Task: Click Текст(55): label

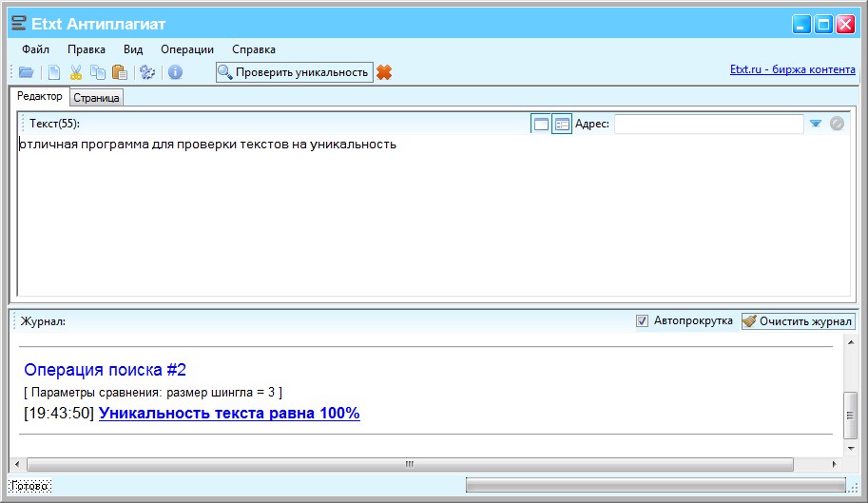Action: click(54, 124)
